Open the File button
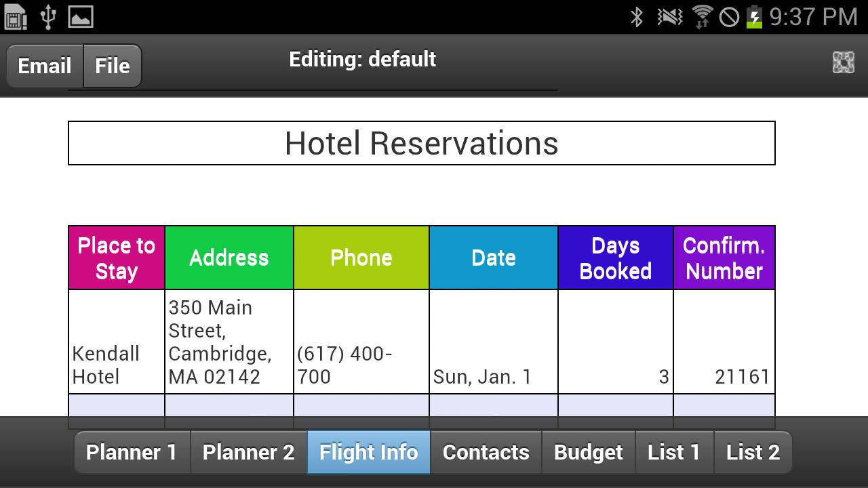This screenshot has height=488, width=868. pyautogui.click(x=113, y=66)
